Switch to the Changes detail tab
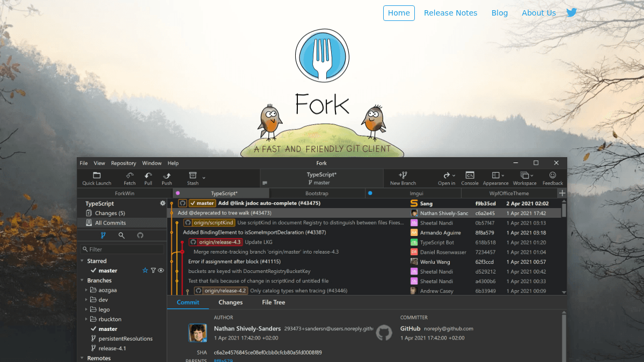 click(x=231, y=302)
